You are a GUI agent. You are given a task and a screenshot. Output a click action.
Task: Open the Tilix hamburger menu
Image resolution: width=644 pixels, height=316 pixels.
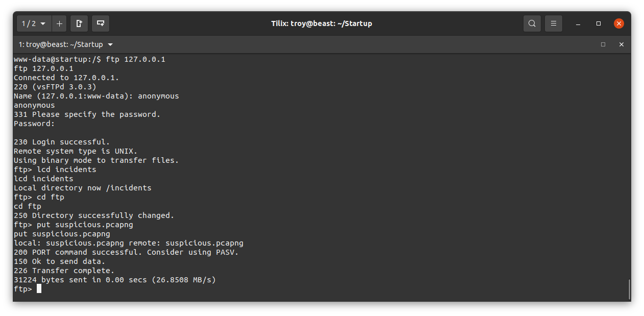(x=554, y=23)
